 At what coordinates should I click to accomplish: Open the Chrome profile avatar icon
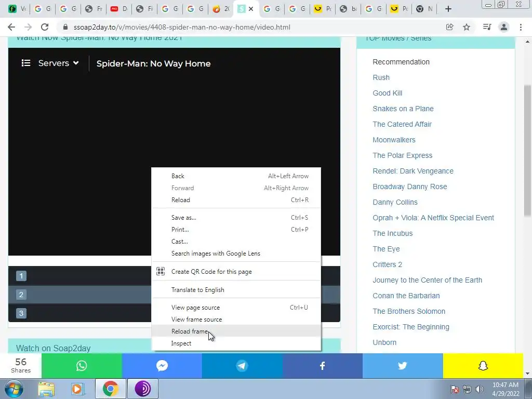[x=504, y=27]
